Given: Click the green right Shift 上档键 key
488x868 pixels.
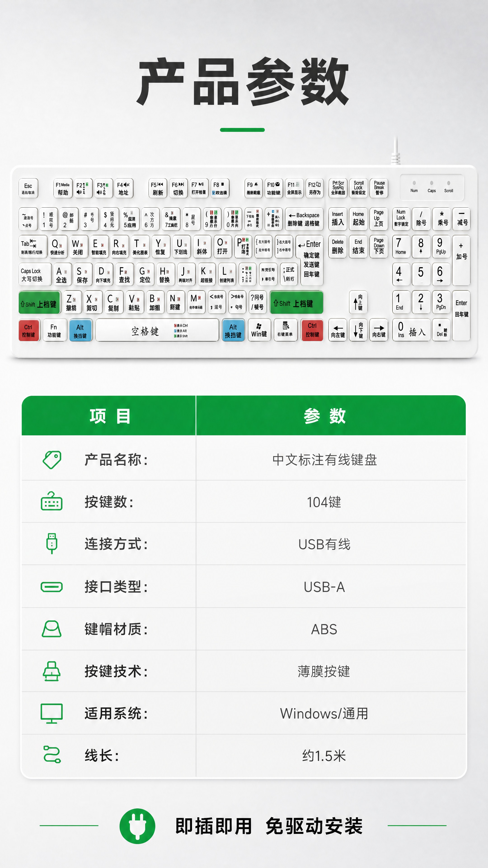Looking at the screenshot, I should (296, 302).
